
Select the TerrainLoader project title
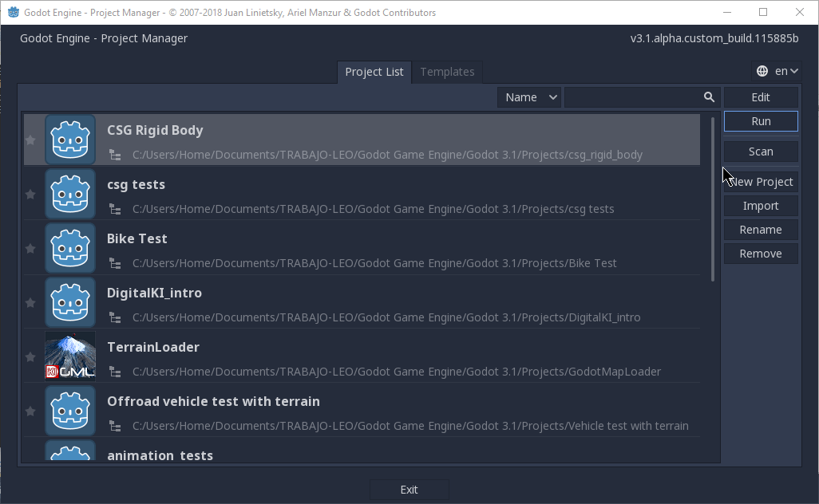coord(153,348)
